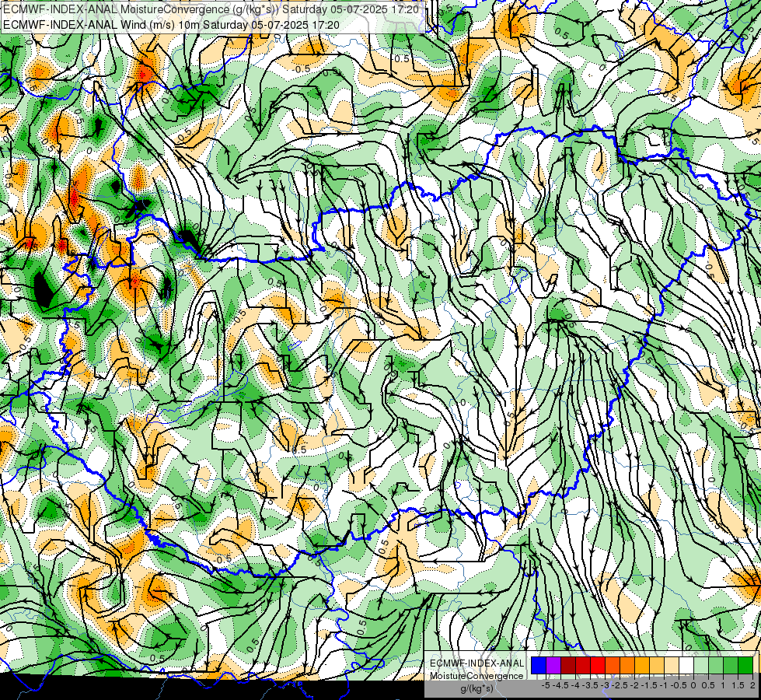Click the legend scale value '-3.5'
Image resolution: width=761 pixels, height=700 pixels.
pyautogui.click(x=590, y=685)
